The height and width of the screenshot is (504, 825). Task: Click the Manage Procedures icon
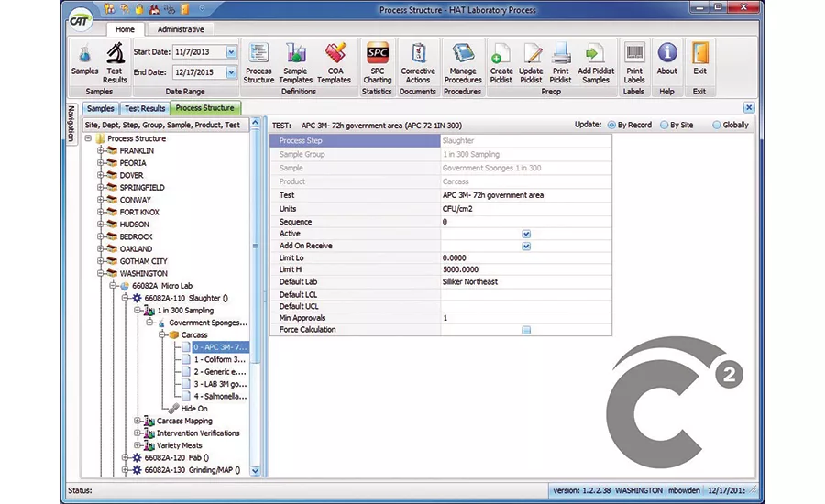(463, 60)
